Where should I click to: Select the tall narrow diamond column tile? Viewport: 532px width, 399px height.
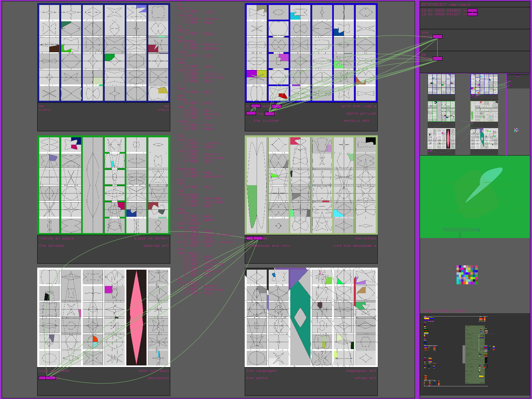(x=93, y=185)
